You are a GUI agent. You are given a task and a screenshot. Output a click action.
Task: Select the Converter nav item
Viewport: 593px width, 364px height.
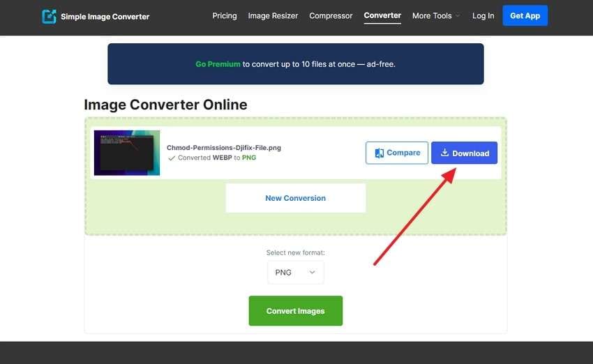click(x=382, y=15)
